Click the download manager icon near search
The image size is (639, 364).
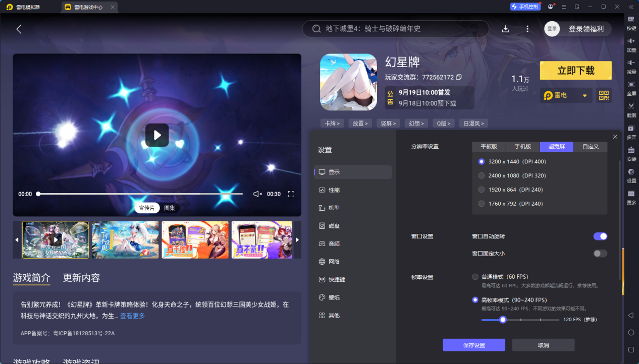pyautogui.click(x=506, y=29)
